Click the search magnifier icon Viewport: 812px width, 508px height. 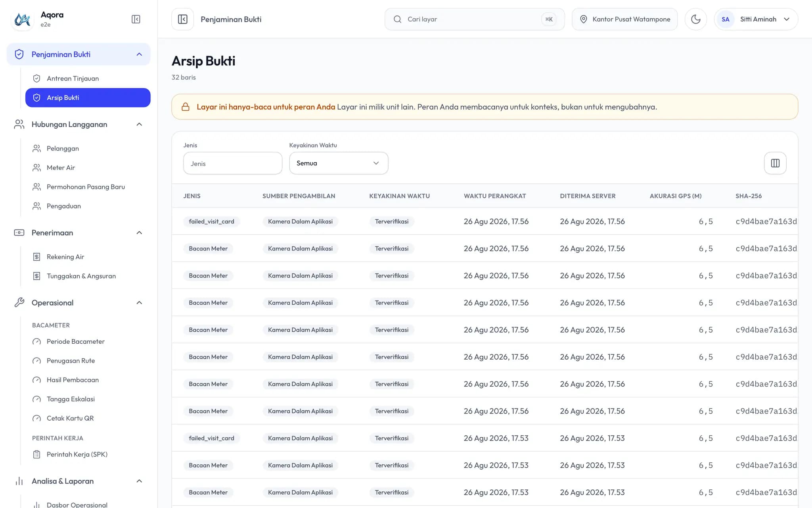pos(397,19)
